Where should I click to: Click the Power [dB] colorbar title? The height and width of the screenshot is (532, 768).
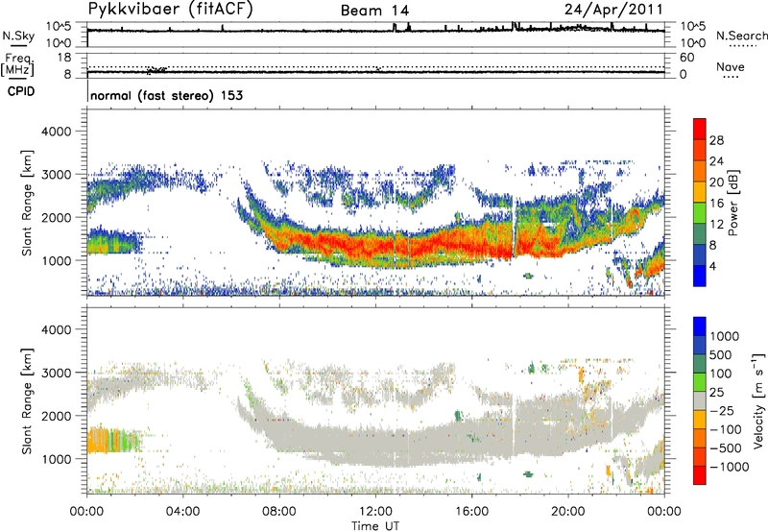click(733, 203)
